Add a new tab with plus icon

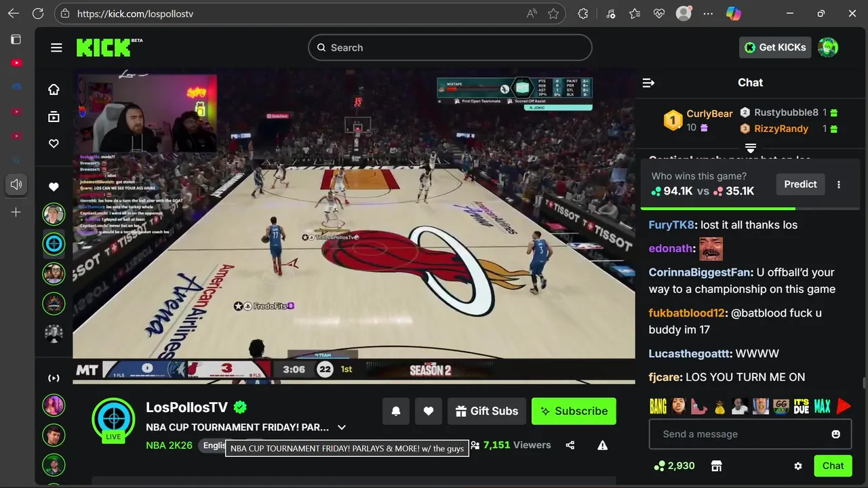[16, 212]
